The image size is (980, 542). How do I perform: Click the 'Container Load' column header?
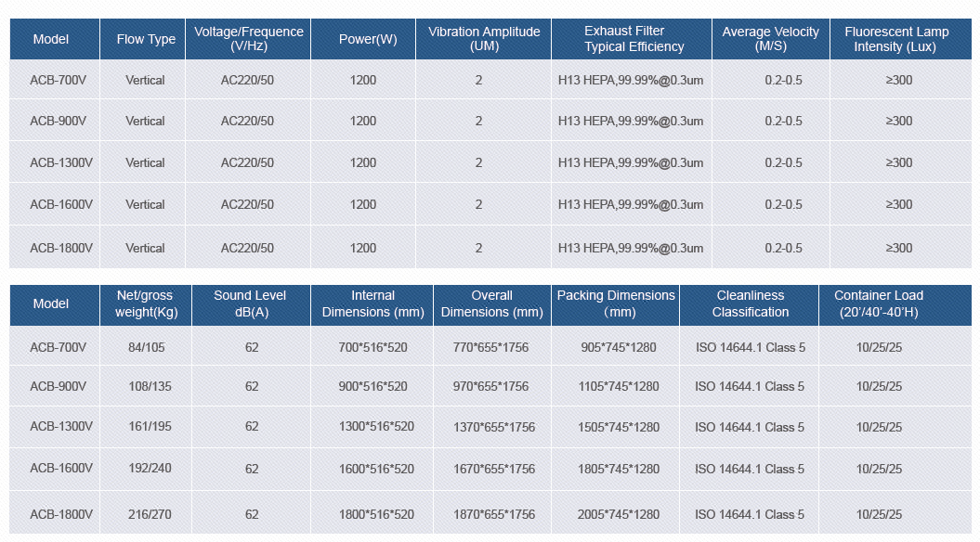tap(879, 303)
